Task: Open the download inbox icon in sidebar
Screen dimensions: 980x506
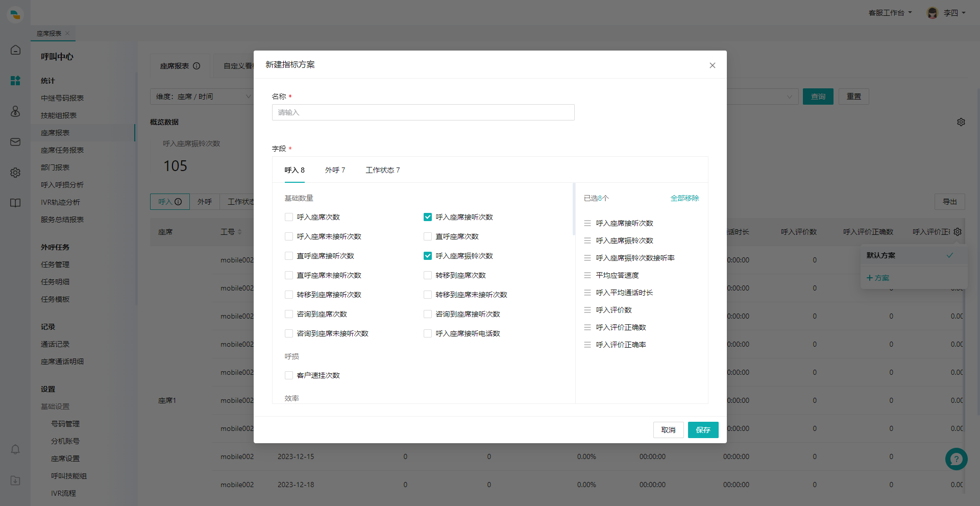Action: (15, 480)
